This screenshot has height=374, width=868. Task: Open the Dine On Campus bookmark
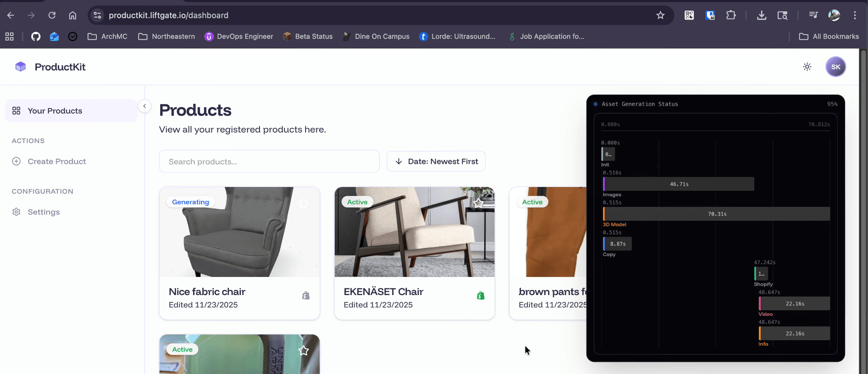tap(376, 37)
